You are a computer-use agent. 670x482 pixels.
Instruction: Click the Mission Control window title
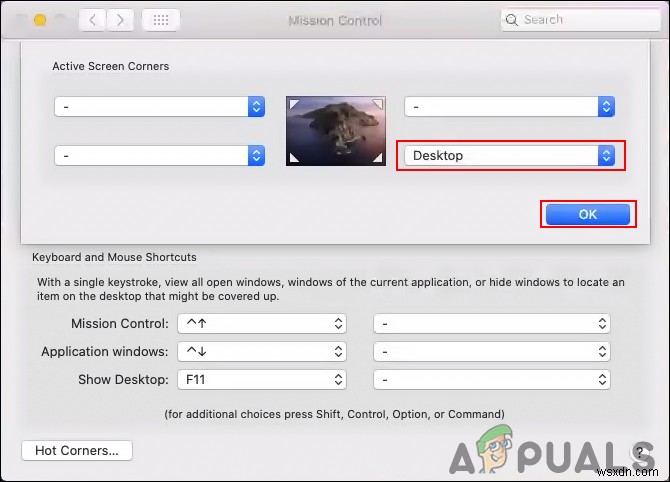tap(335, 21)
